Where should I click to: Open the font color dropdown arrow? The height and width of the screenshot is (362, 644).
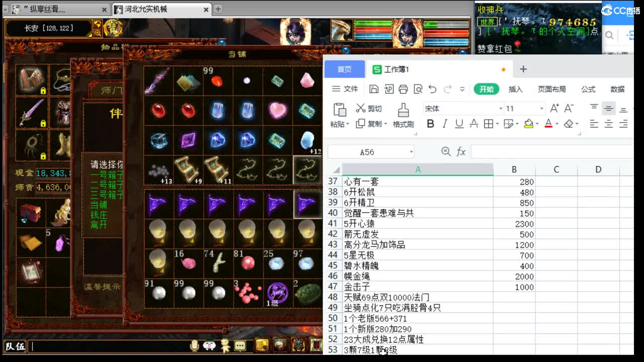[557, 124]
